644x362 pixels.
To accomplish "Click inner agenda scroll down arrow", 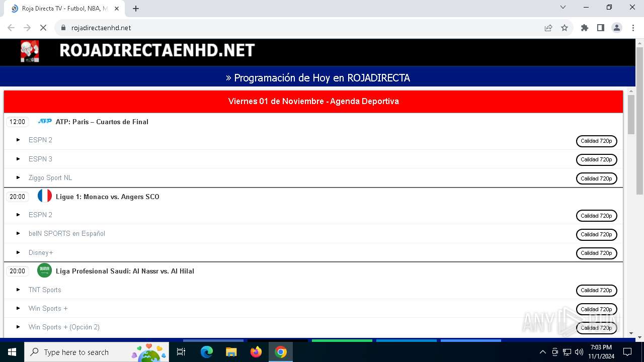I will click(x=631, y=333).
